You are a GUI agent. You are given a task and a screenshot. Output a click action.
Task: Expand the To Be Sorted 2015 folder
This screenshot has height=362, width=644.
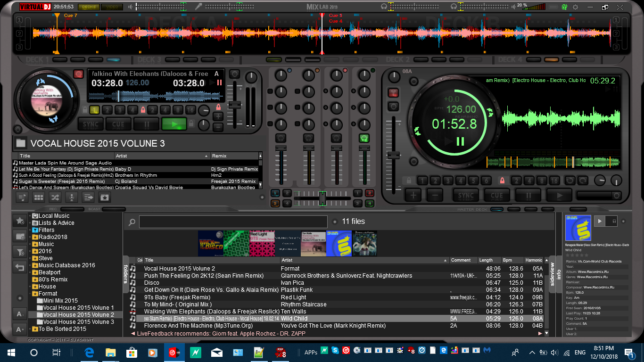(x=30, y=329)
